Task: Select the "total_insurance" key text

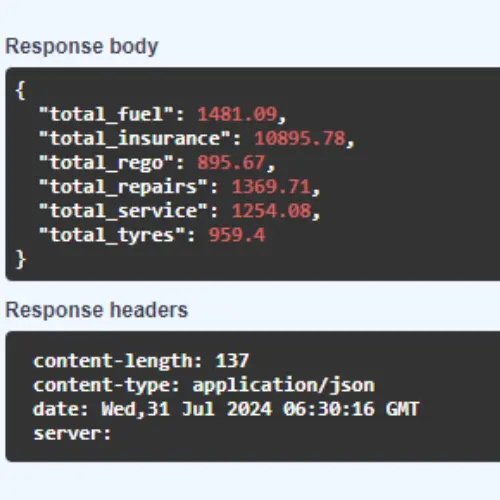Action: point(135,138)
